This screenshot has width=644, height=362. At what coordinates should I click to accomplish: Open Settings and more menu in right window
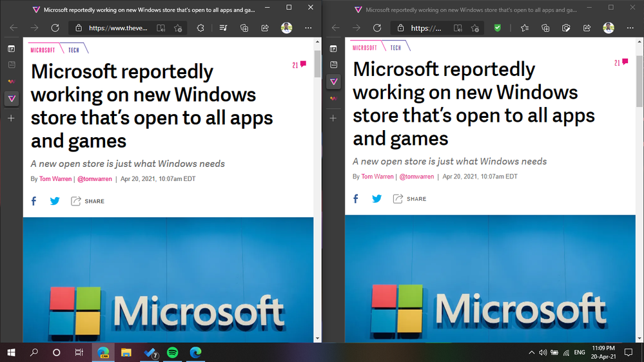[630, 28]
